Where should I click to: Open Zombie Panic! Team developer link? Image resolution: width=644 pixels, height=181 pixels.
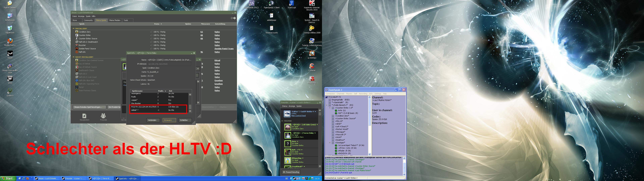(224, 48)
